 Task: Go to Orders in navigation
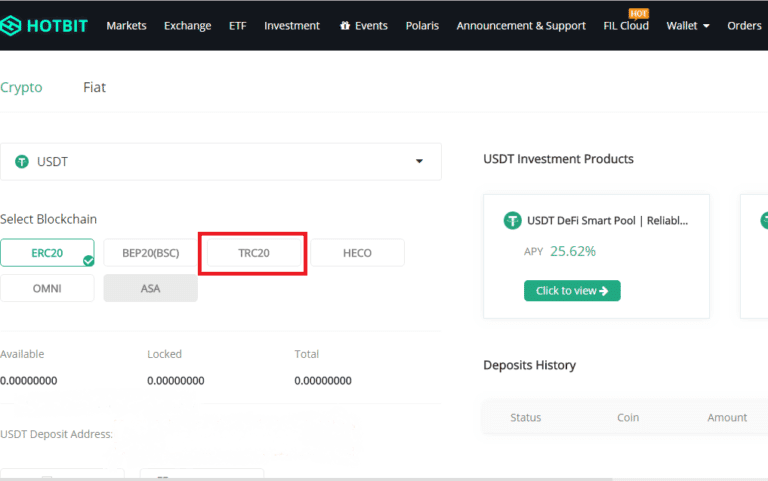point(744,25)
